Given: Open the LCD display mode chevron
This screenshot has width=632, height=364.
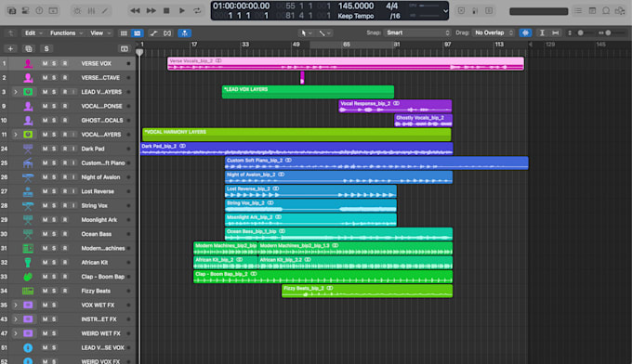Looking at the screenshot, I should coord(445,11).
